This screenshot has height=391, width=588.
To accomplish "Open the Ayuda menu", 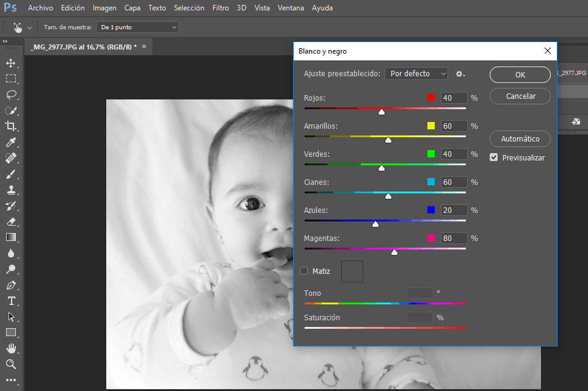I will (322, 8).
